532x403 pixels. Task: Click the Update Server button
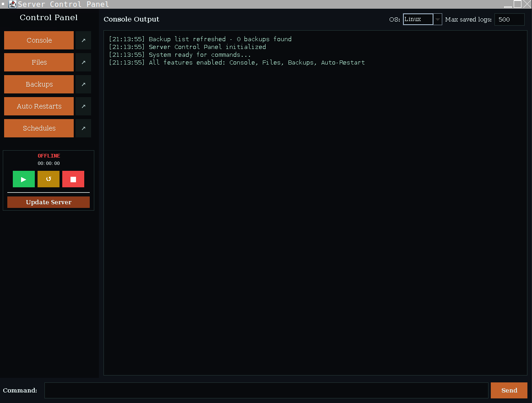tap(48, 202)
